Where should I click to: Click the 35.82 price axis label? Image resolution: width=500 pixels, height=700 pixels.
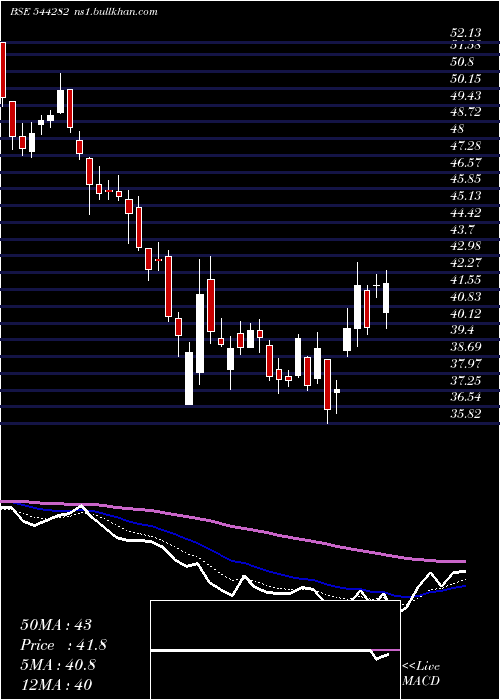[x=466, y=414]
